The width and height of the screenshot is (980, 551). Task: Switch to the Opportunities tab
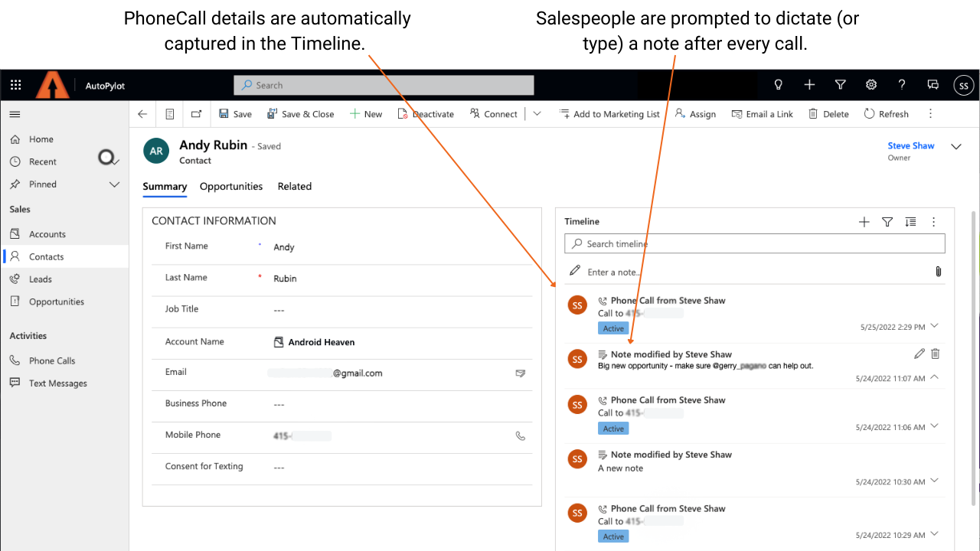click(231, 186)
